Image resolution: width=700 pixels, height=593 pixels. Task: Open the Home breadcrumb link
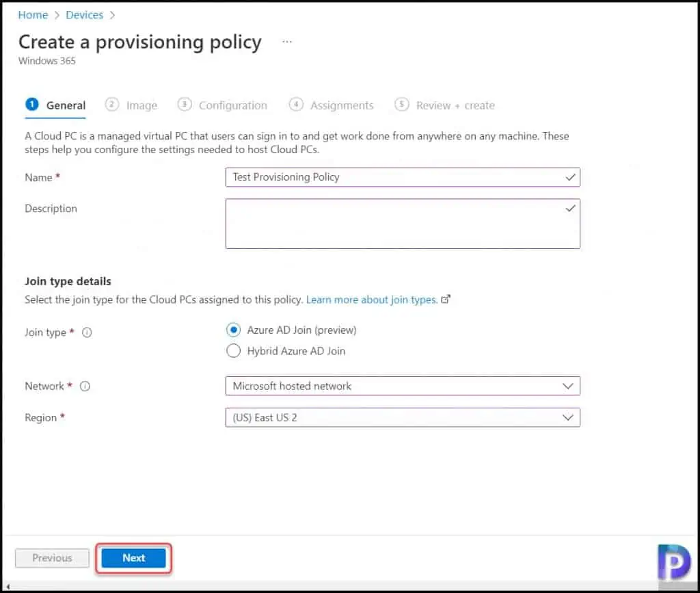33,15
